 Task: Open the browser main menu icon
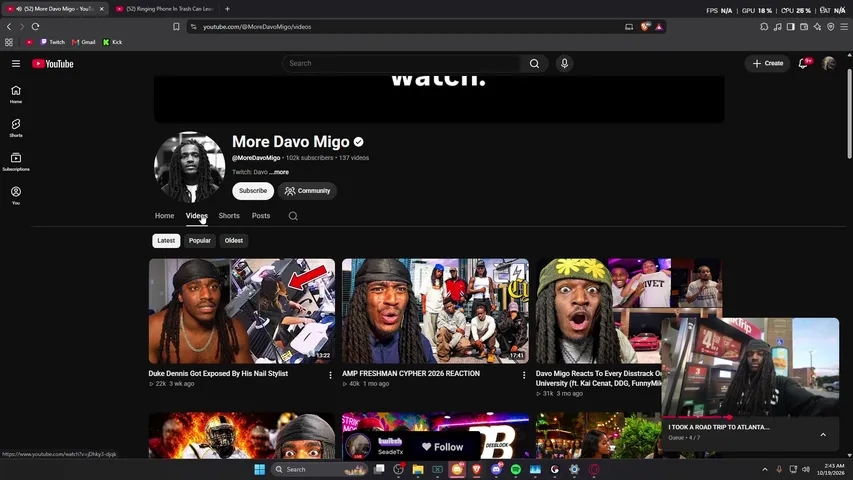(x=844, y=27)
